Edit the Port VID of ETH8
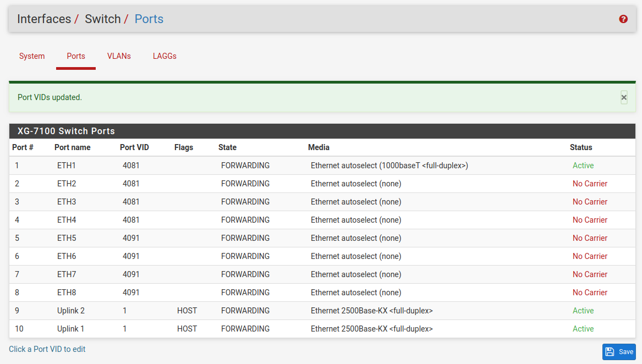The width and height of the screenshot is (642, 364). coord(131,293)
